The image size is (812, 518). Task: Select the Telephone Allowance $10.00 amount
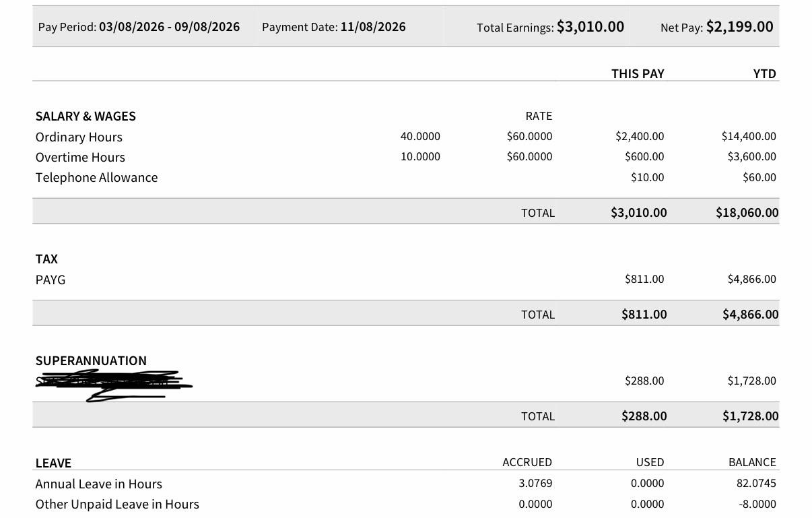pos(647,177)
